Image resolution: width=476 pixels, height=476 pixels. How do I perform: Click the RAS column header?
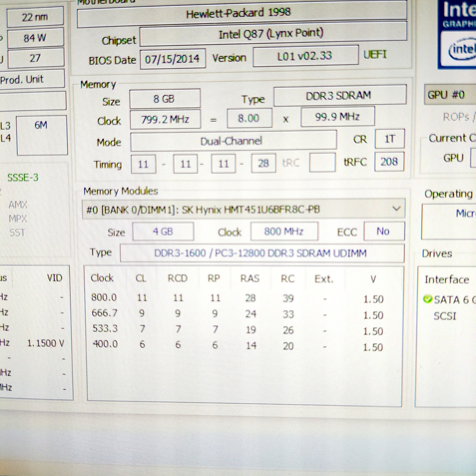coord(250,278)
